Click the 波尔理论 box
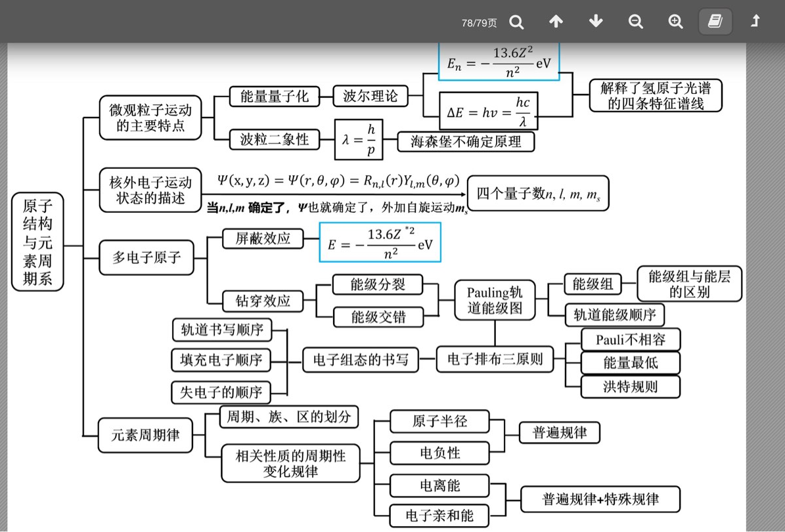 click(370, 97)
